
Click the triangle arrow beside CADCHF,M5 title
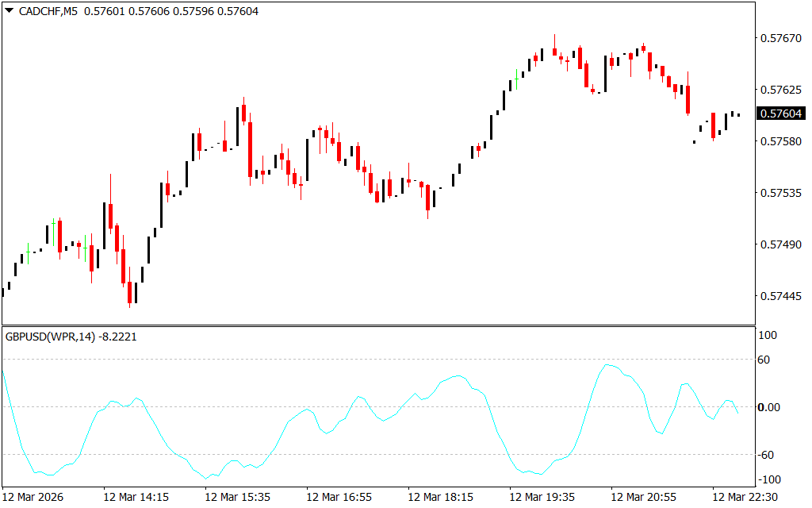9,11
